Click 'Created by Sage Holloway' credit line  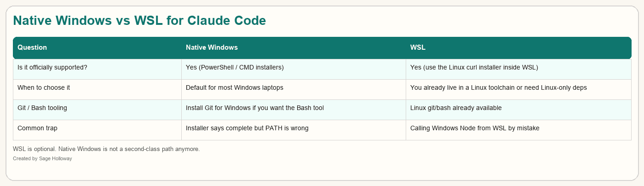click(42, 158)
